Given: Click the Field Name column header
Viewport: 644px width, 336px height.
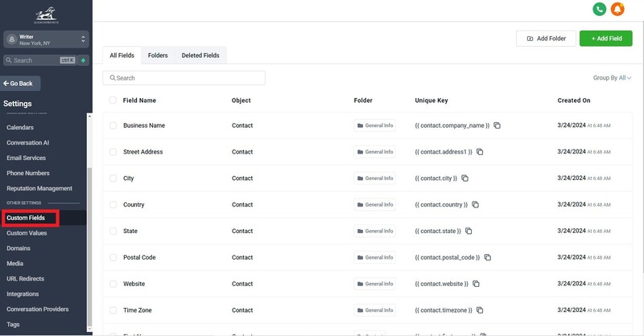Looking at the screenshot, I should 139,100.
